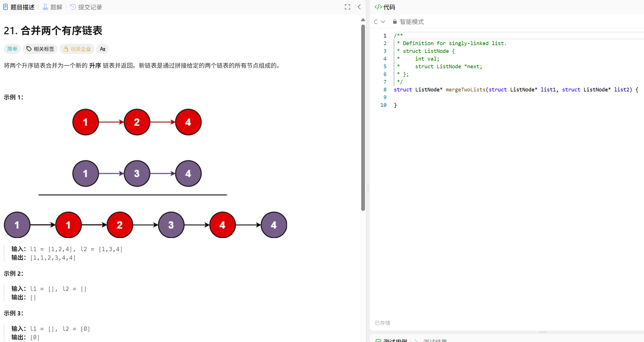Click the translate language icon button
This screenshot has height=342, width=644.
[103, 49]
